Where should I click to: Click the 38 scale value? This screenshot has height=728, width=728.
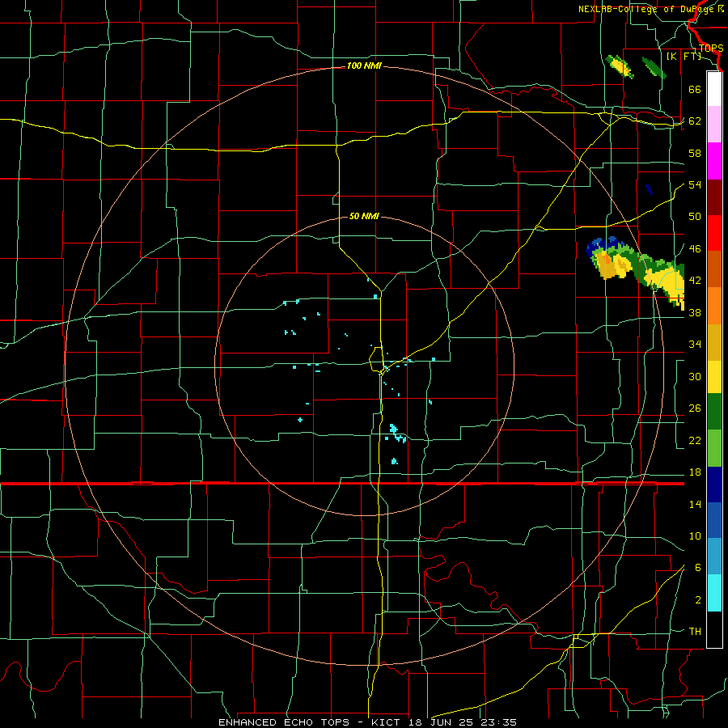(695, 313)
